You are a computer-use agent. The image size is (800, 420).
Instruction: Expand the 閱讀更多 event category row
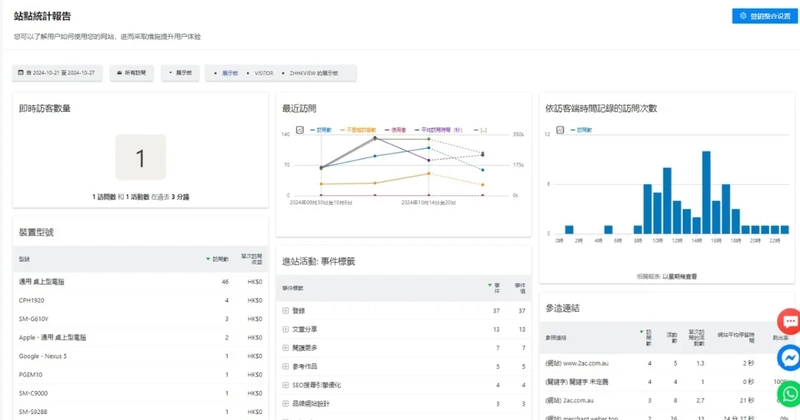click(x=286, y=347)
